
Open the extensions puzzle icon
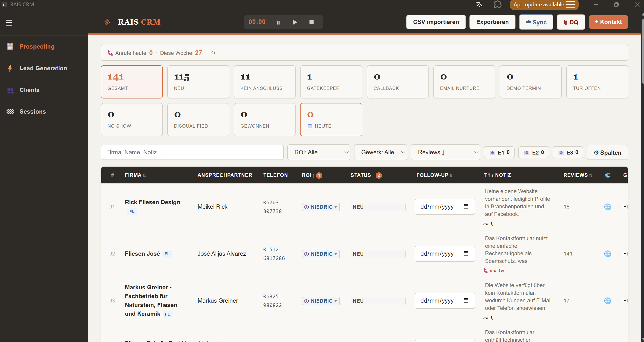(x=497, y=5)
